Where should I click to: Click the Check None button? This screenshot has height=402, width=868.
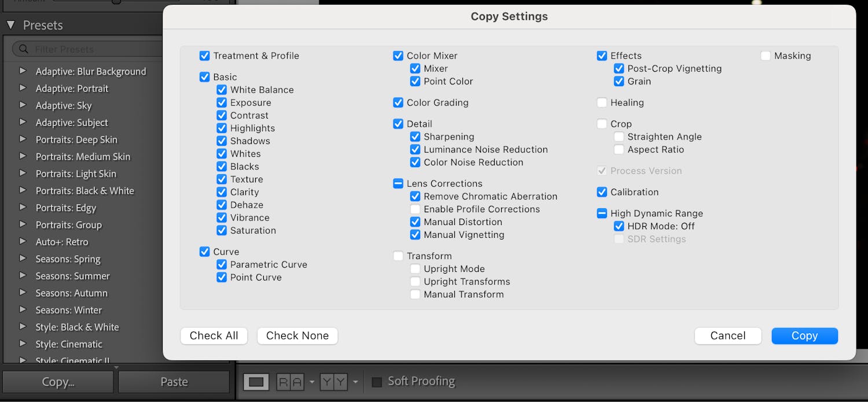point(297,335)
